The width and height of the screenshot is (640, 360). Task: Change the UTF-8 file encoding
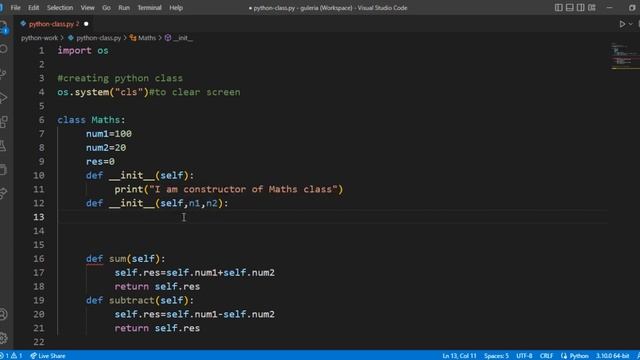(x=524, y=356)
